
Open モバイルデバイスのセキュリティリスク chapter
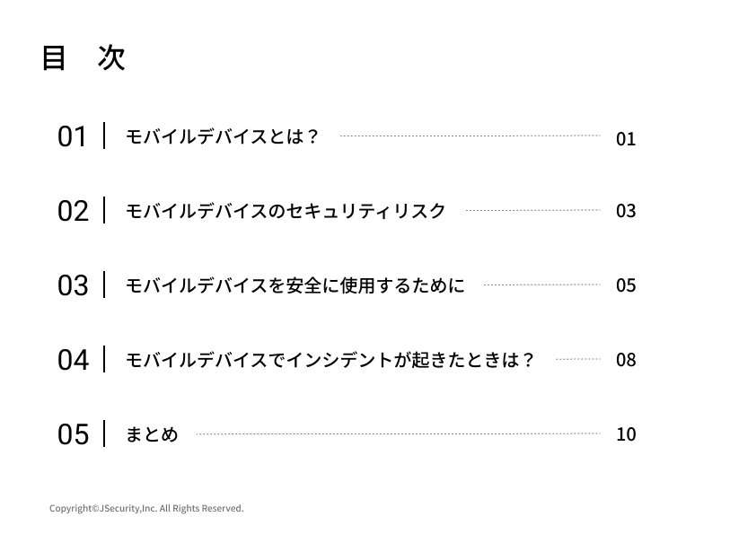pyautogui.click(x=286, y=211)
